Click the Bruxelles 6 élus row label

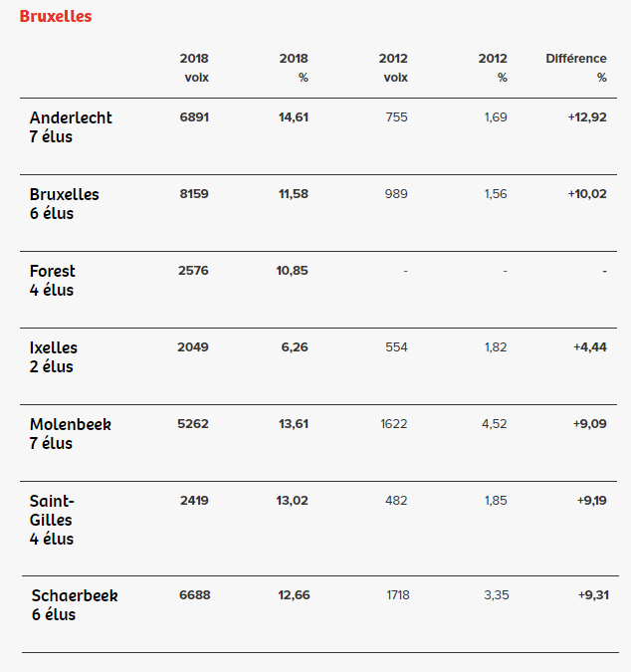click(65, 204)
